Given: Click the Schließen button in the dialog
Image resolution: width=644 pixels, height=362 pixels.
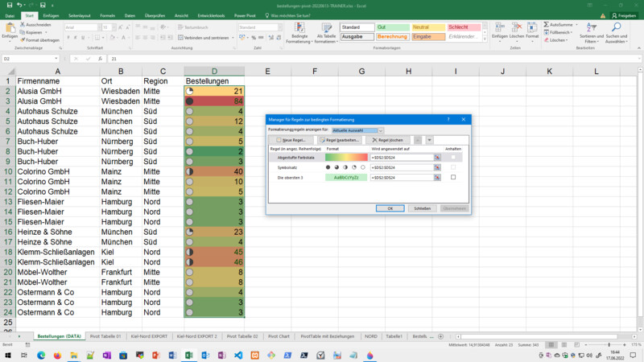Looking at the screenshot, I should point(422,208).
